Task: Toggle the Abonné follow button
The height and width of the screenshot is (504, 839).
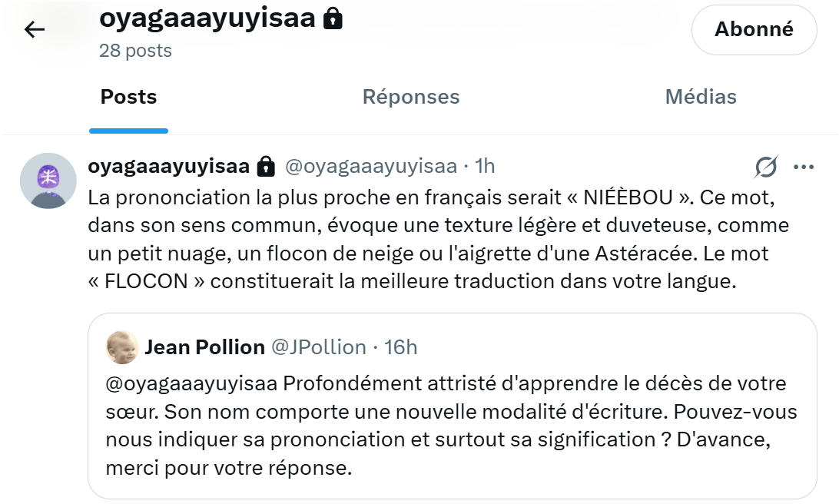Action: 754,29
